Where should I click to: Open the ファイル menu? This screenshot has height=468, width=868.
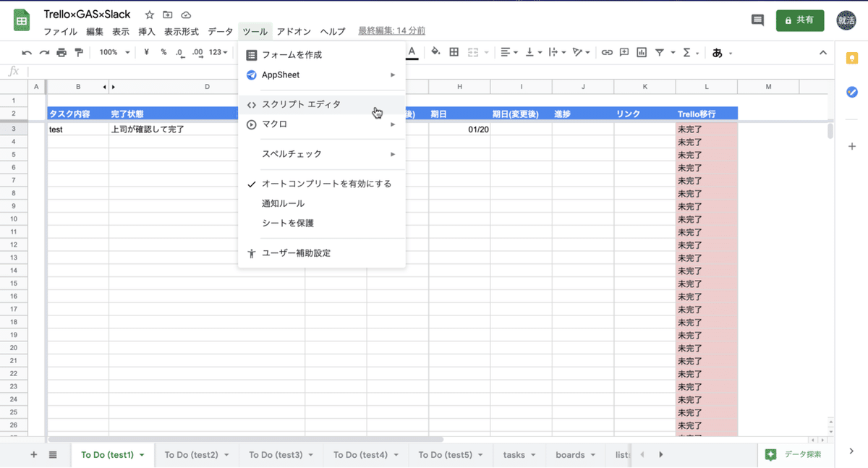tap(61, 32)
